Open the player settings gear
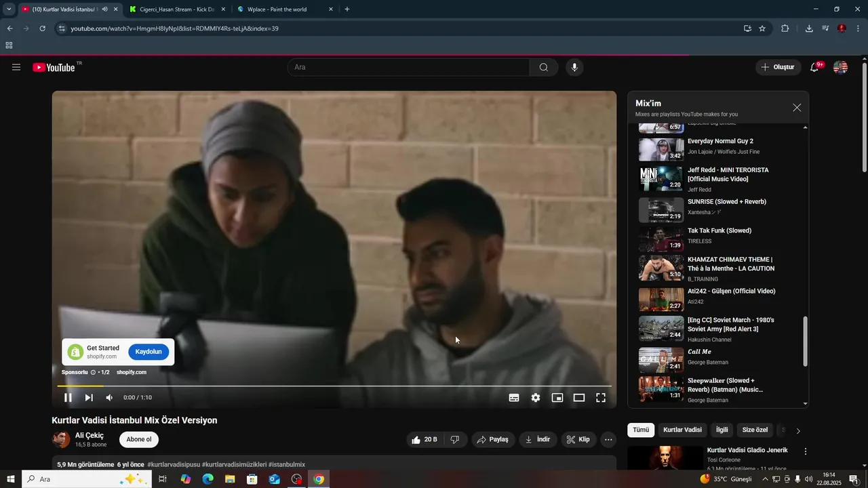The width and height of the screenshot is (868, 488). 536,398
